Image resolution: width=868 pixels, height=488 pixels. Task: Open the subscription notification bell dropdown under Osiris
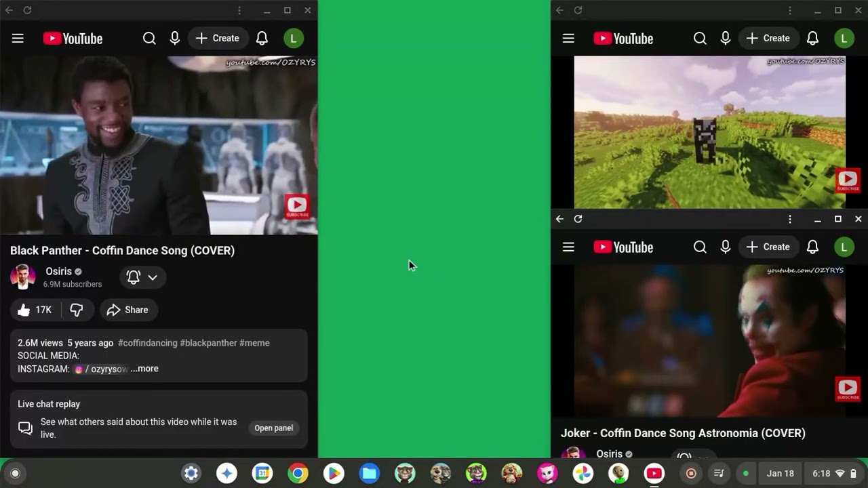tap(142, 277)
